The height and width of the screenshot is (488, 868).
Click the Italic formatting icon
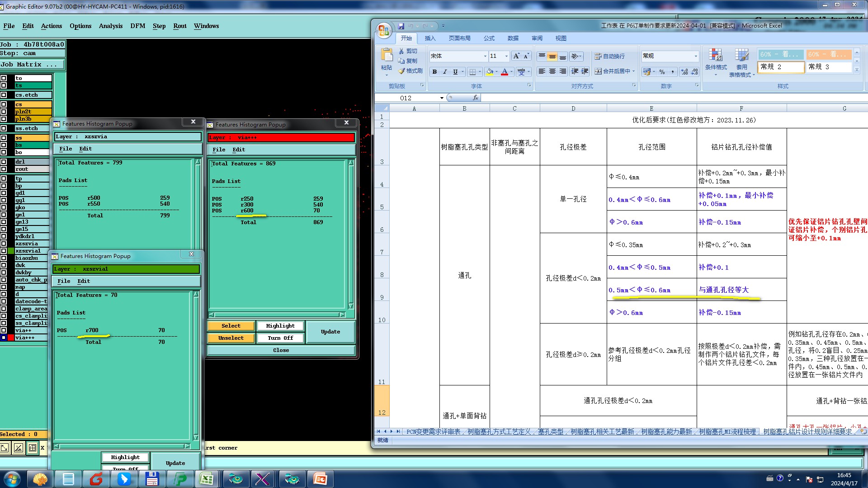click(445, 71)
